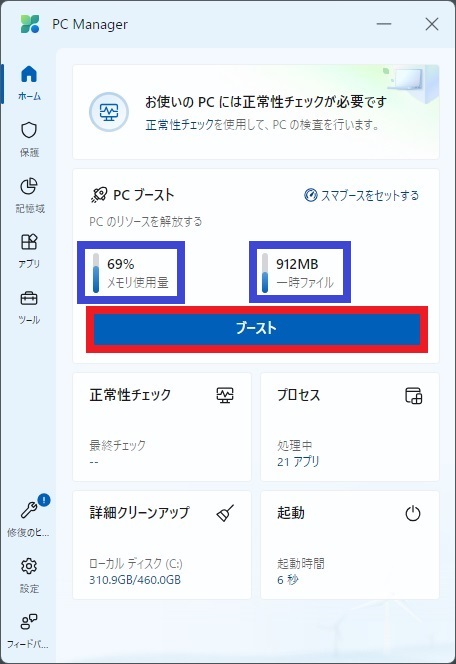This screenshot has width=456, height=664.
Task: Click the 69% メモリ使用量 indicator
Action: click(x=131, y=272)
